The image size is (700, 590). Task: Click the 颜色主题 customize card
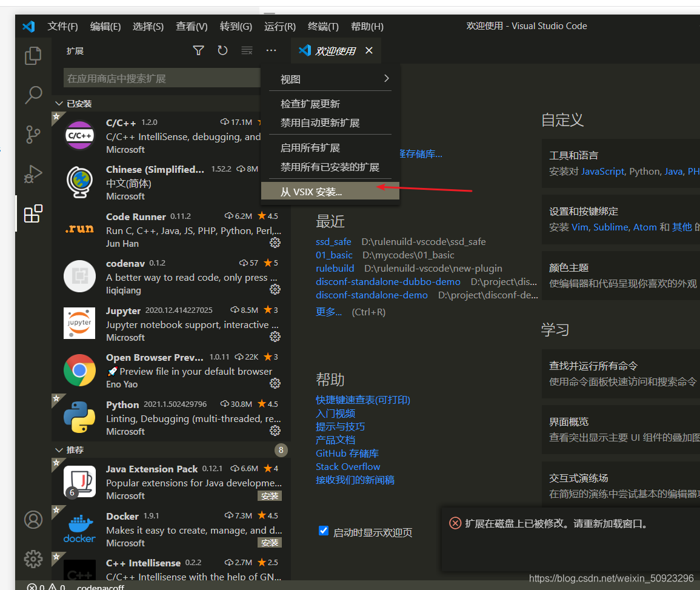(x=621, y=275)
